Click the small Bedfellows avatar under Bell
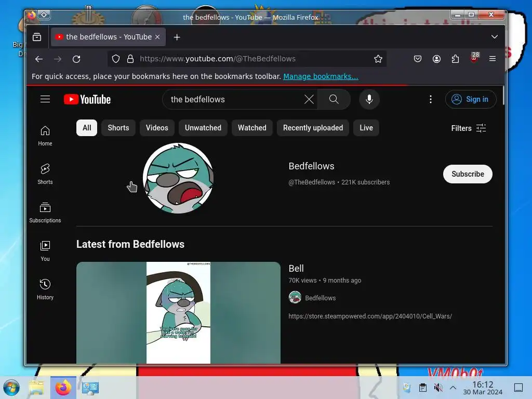This screenshot has width=532, height=399. (295, 298)
